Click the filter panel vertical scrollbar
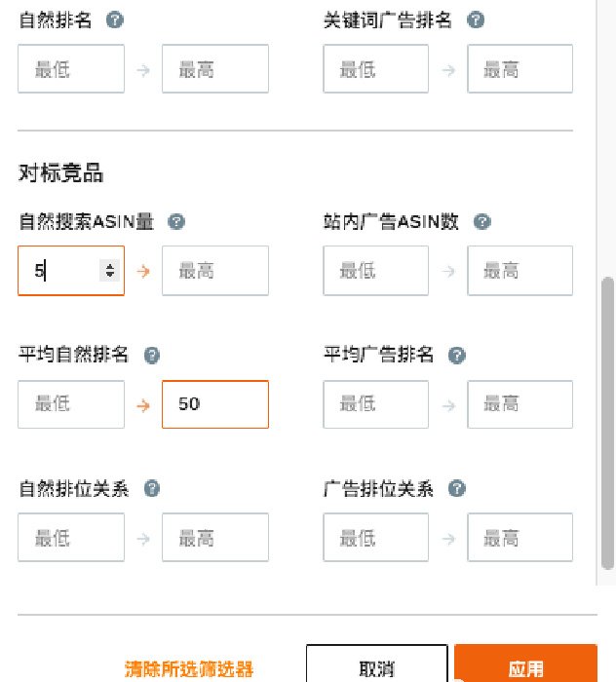Screen dimensions: 616x682 pyautogui.click(x=608, y=419)
